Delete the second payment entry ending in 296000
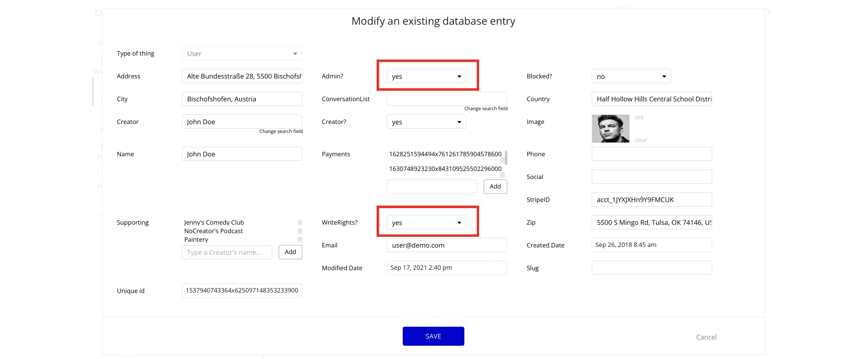 point(502,175)
